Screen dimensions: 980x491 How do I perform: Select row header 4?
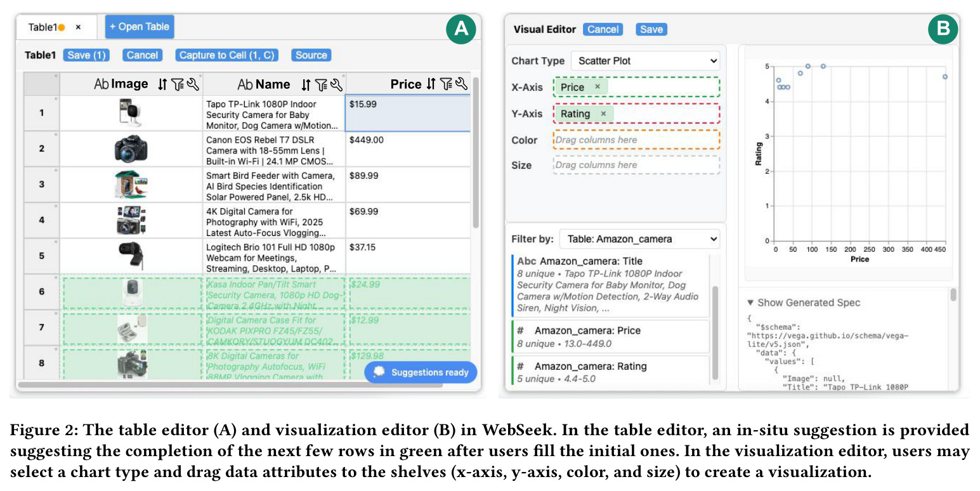[x=42, y=221]
